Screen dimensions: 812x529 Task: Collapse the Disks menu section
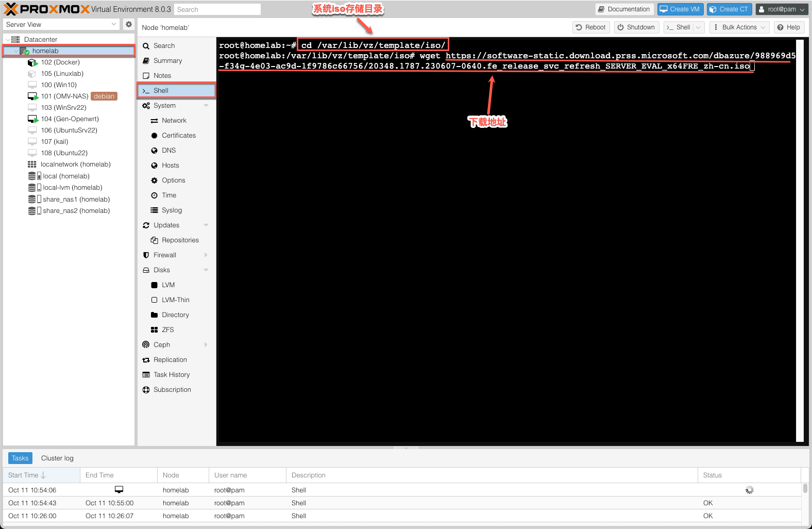(x=206, y=270)
